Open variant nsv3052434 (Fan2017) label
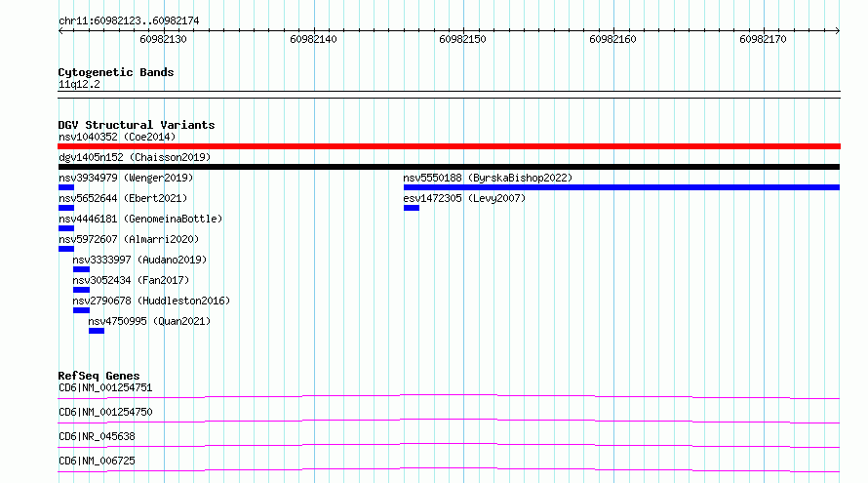 (131, 280)
